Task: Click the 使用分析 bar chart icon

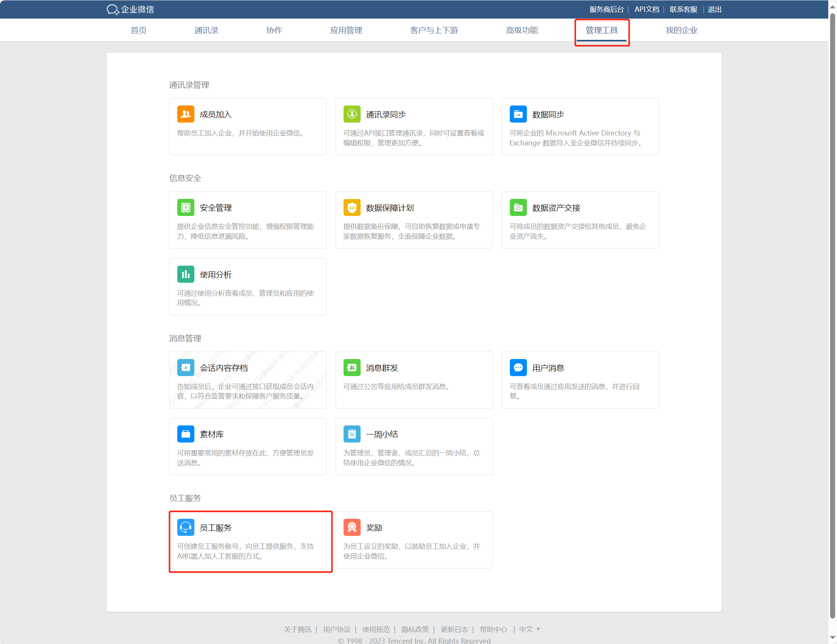Action: coord(186,274)
